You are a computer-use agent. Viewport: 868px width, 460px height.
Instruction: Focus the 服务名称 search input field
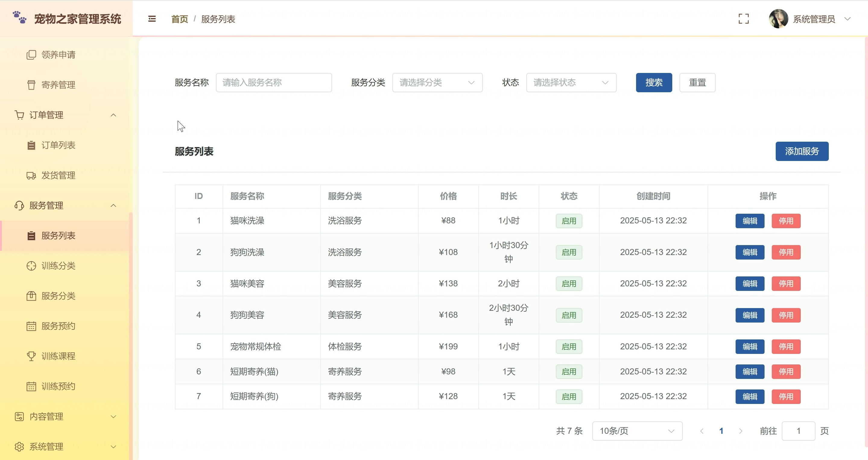(x=274, y=83)
